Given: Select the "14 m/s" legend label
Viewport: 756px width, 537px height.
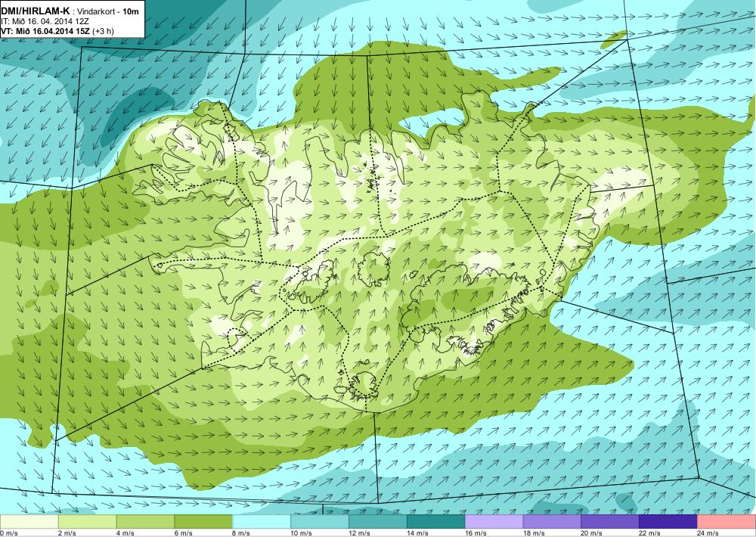Looking at the screenshot, I should pos(417,533).
